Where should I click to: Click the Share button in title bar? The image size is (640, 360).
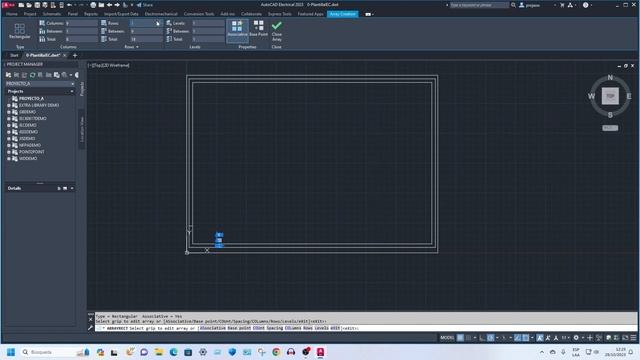click(145, 5)
